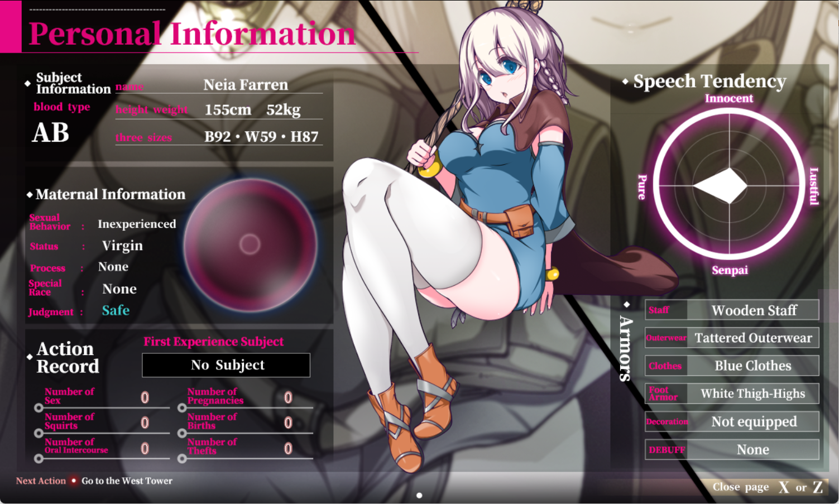This screenshot has width=839, height=504.
Task: Select the Blue Clothes equipment slot
Action: pos(732,366)
